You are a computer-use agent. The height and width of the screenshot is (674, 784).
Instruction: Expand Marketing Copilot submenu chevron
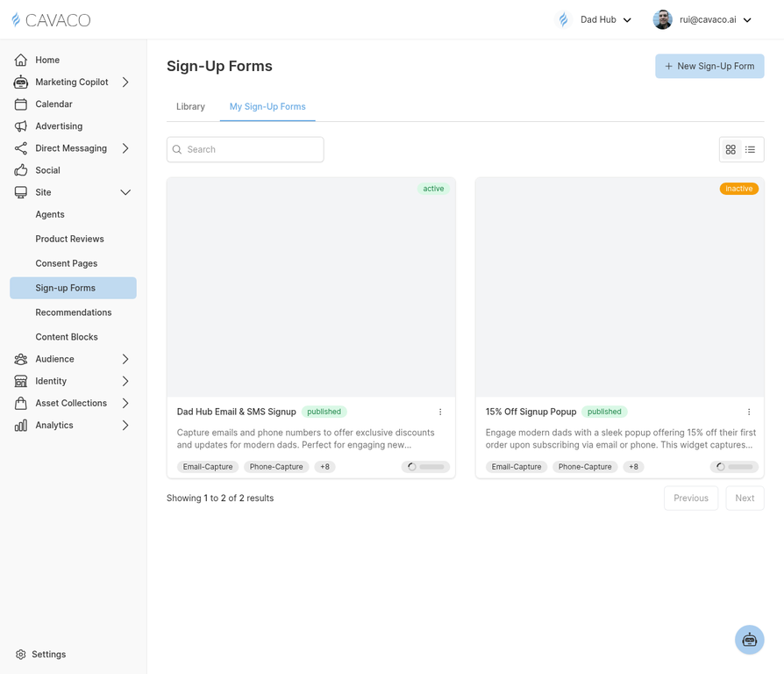point(125,82)
